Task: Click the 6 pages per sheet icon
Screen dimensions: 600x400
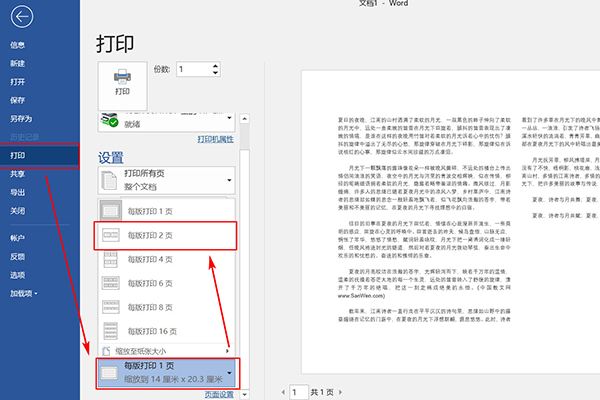Action: click(111, 283)
